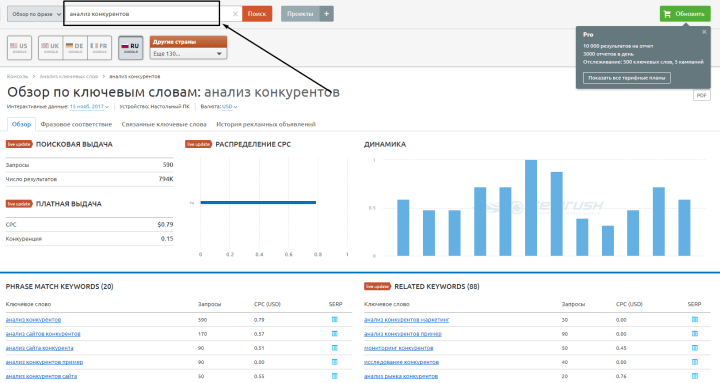Open keyword link анализ сайтов конкурентов

click(43, 334)
